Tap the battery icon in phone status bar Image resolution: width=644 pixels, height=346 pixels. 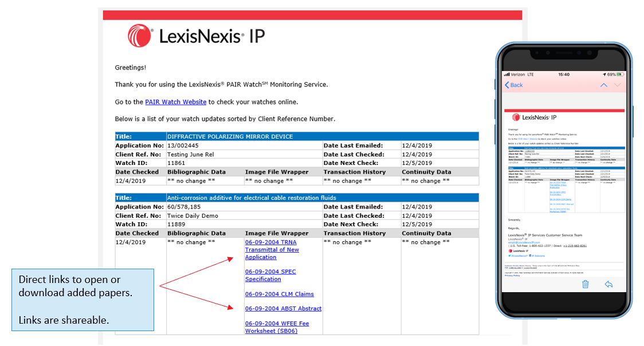coord(620,74)
